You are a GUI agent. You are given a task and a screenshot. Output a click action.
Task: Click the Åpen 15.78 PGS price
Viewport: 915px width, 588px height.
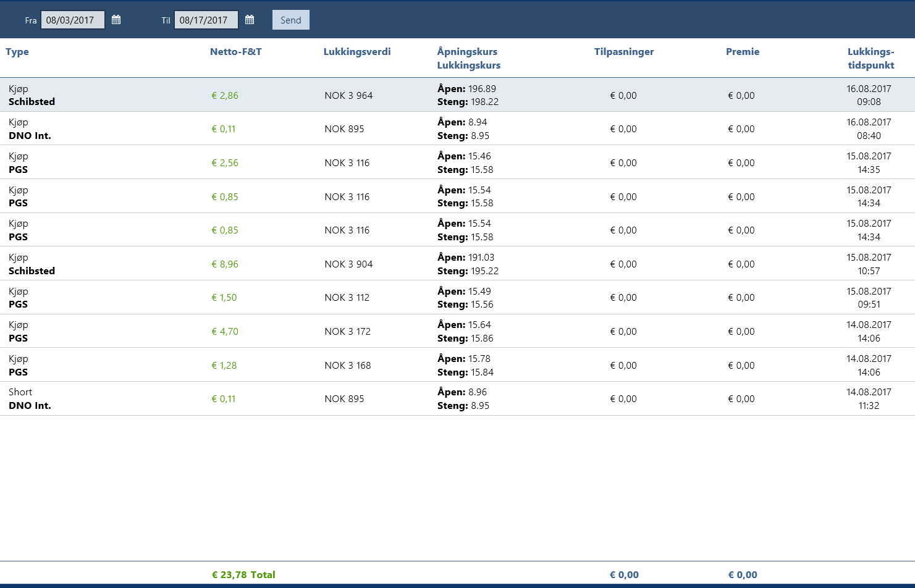[464, 359]
